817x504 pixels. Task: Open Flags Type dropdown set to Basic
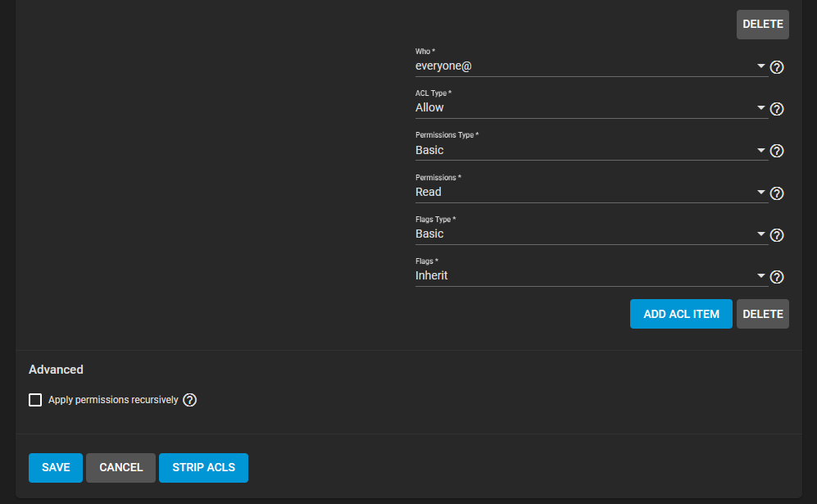click(x=592, y=234)
